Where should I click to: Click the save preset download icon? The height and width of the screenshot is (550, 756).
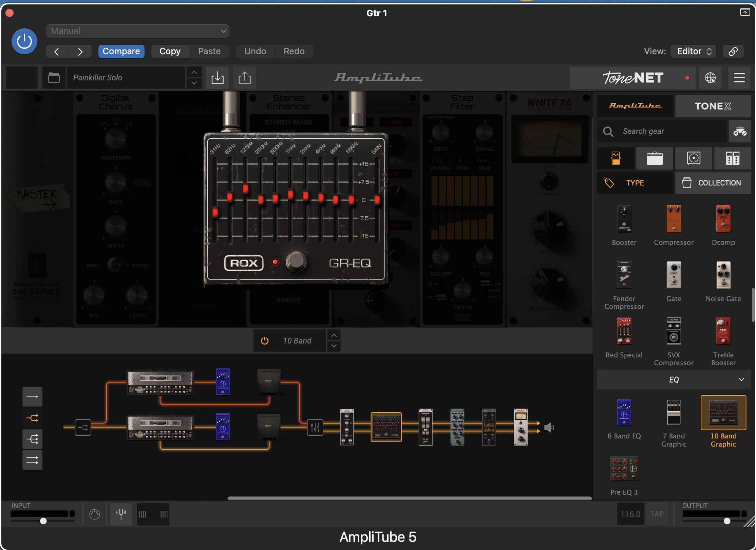click(218, 78)
